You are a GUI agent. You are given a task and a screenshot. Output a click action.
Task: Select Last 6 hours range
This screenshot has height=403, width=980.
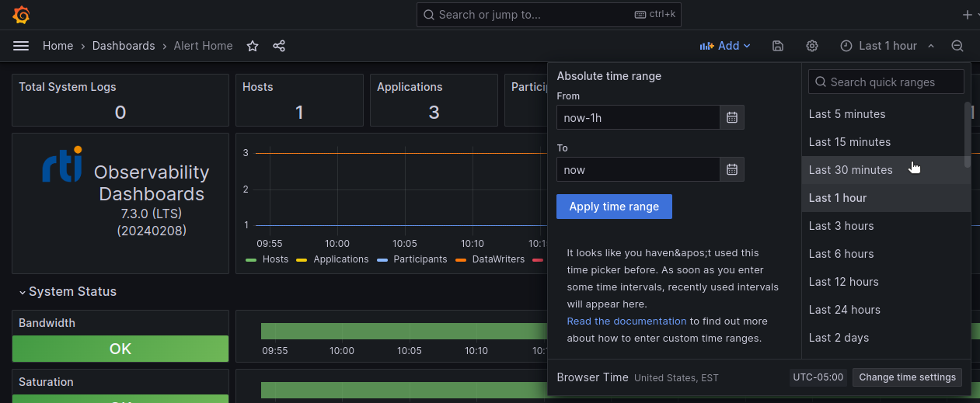pyautogui.click(x=886, y=254)
